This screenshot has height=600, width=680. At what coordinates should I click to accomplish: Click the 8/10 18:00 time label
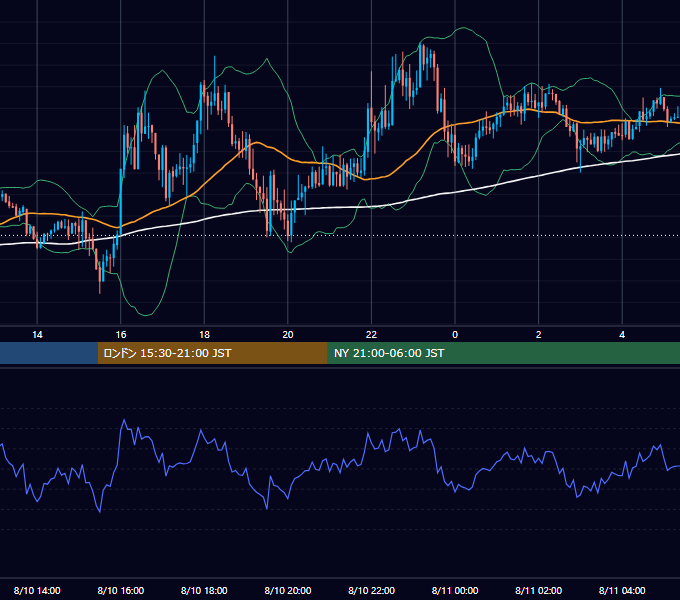point(204,590)
